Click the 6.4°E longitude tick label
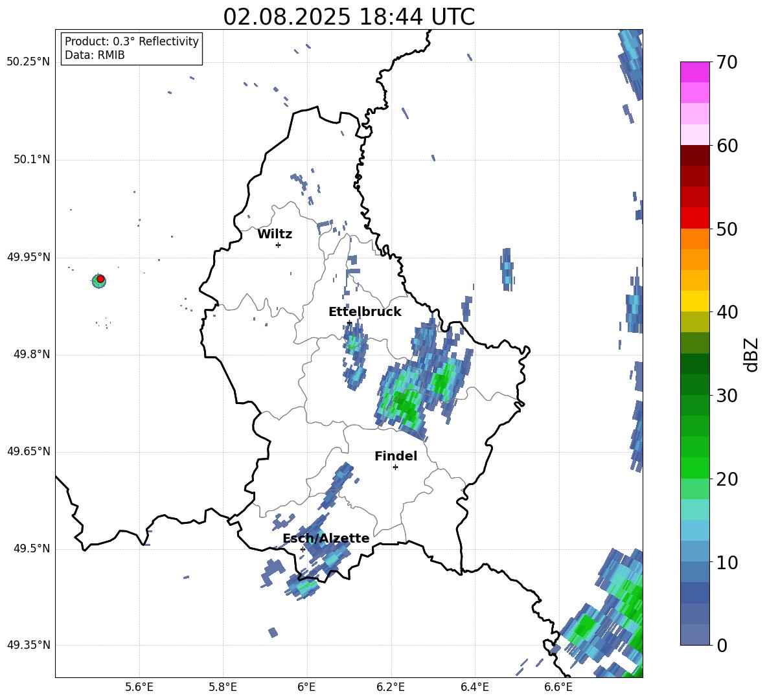This screenshot has width=767, height=700. tap(474, 687)
